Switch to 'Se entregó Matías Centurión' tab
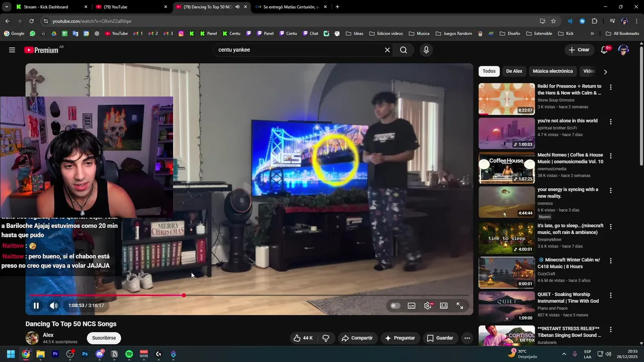The width and height of the screenshot is (644, 362). [291, 7]
